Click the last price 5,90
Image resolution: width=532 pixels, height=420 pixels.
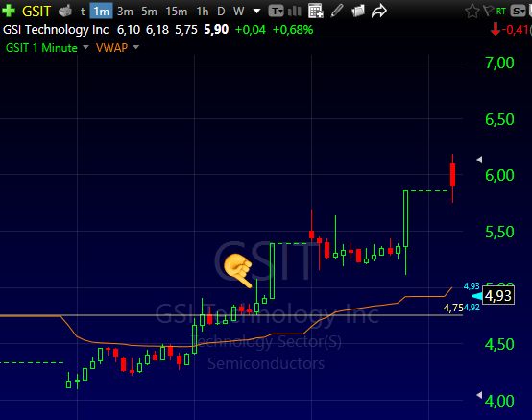[216, 29]
